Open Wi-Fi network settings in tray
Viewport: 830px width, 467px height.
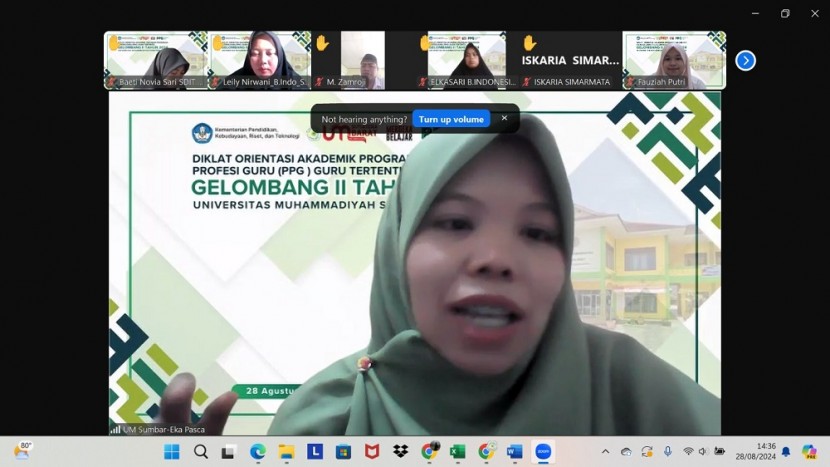pyautogui.click(x=688, y=452)
